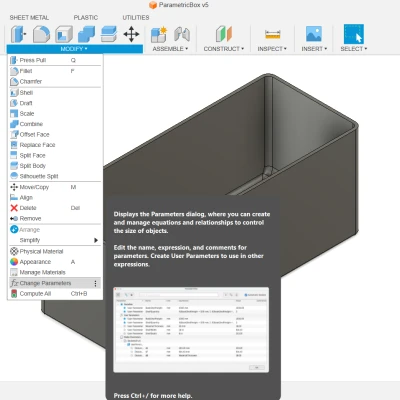This screenshot has width=400, height=400.
Task: Click the Move/Copy cross-arrow toolbar icon
Action: [x=131, y=34]
